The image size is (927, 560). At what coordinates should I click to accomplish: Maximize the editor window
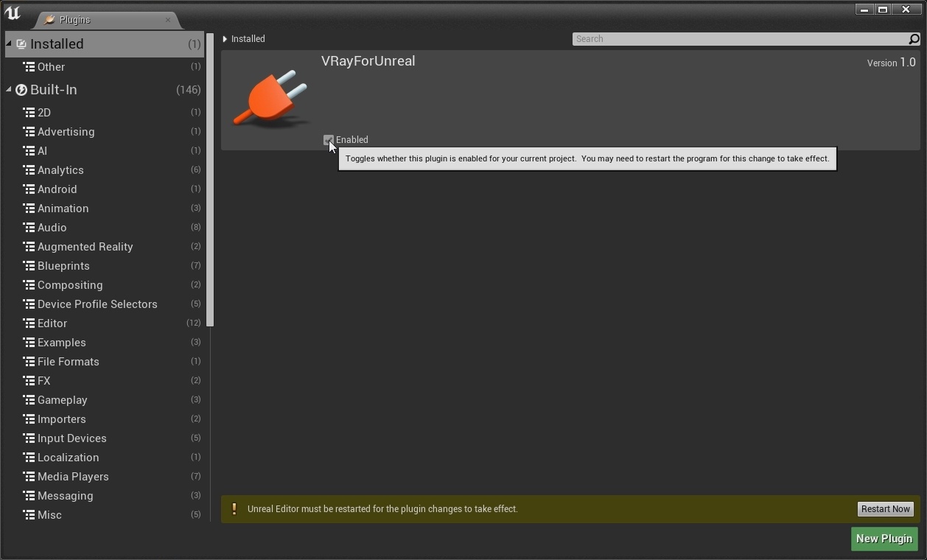(883, 10)
